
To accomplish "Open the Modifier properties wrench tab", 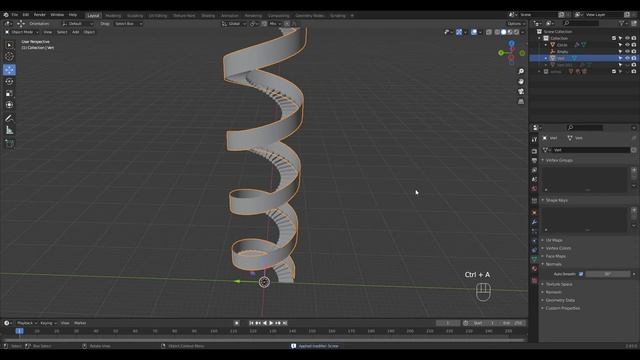I will (534, 222).
